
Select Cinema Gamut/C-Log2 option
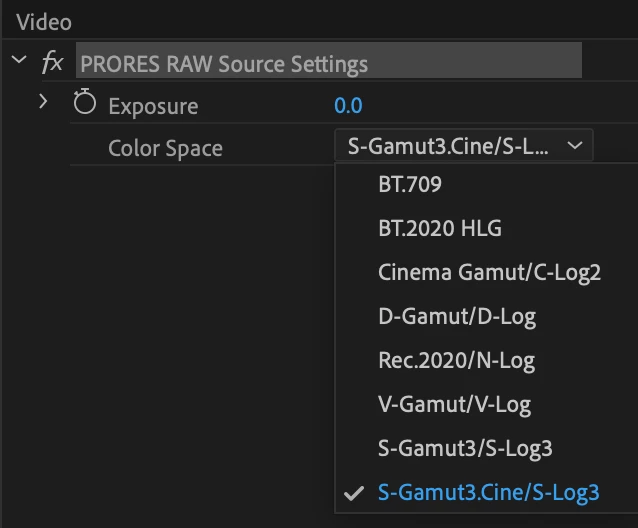pos(489,272)
